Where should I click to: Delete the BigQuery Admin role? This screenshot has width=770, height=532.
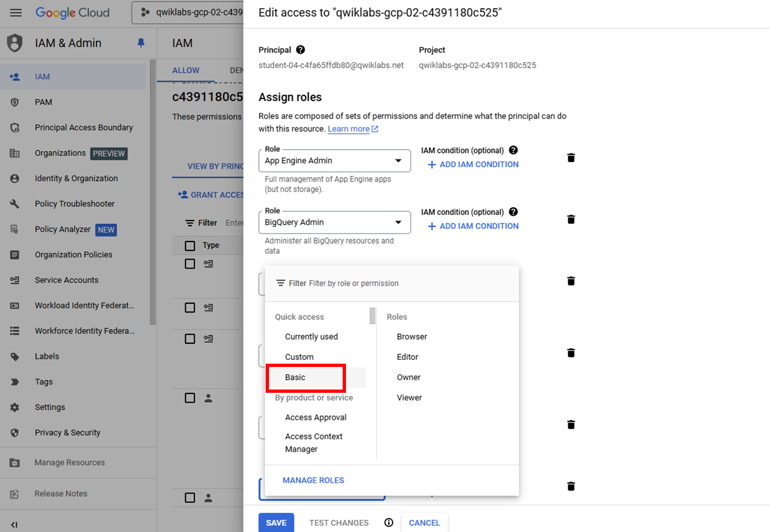pyautogui.click(x=571, y=220)
